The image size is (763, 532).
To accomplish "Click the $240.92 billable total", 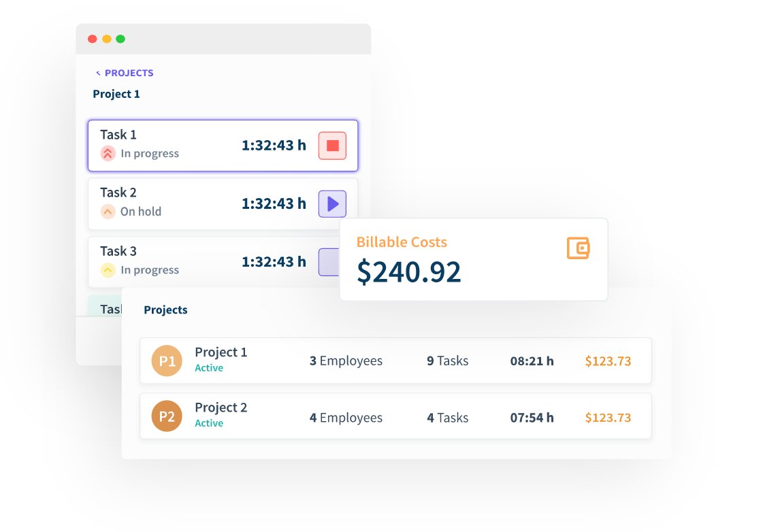I will click(x=408, y=271).
